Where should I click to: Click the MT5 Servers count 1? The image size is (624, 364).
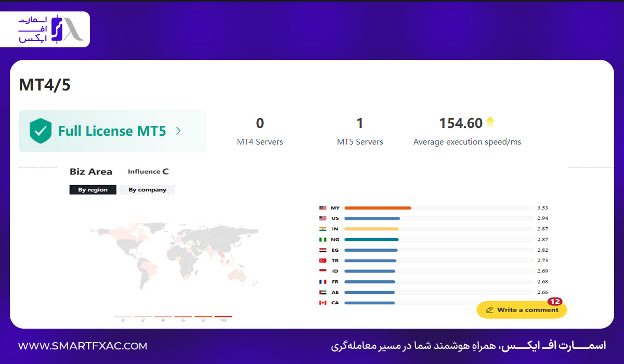pyautogui.click(x=360, y=123)
